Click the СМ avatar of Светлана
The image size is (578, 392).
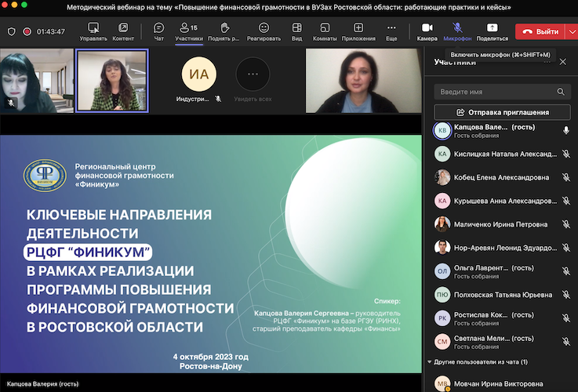coord(442,342)
